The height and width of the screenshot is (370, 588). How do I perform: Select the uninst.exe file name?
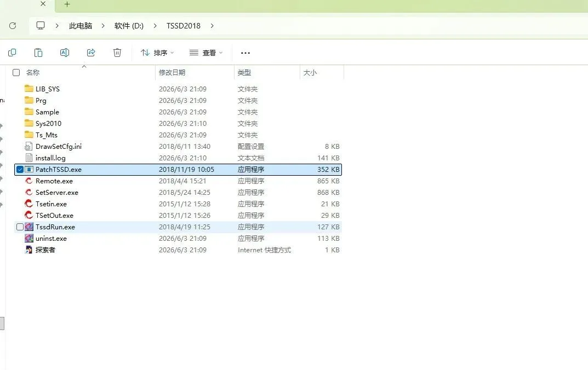[x=51, y=239]
